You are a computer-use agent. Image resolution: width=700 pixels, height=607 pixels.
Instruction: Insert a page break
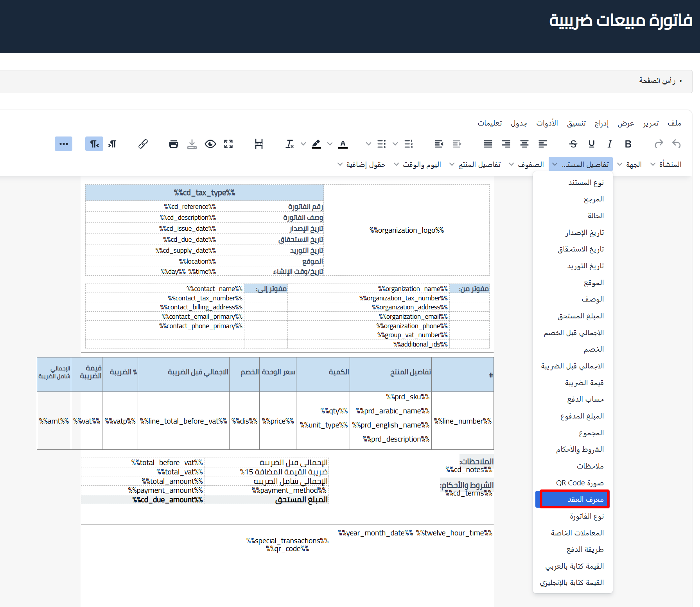click(259, 144)
